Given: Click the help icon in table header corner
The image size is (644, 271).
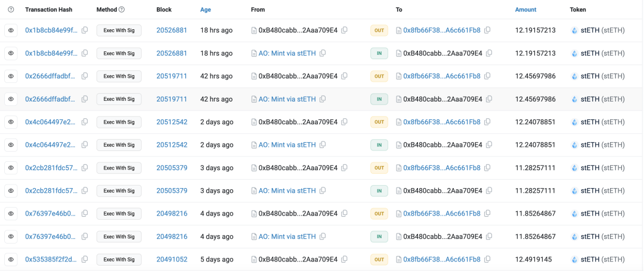Looking at the screenshot, I should point(11,10).
